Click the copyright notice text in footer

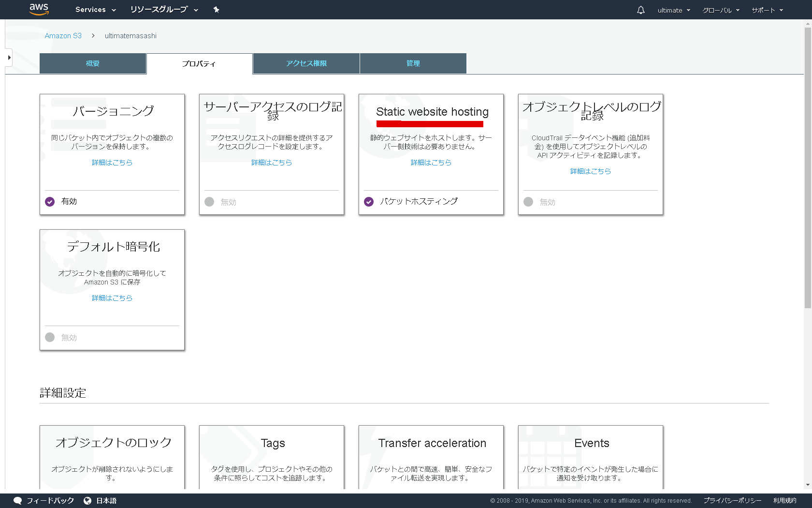pyautogui.click(x=591, y=501)
